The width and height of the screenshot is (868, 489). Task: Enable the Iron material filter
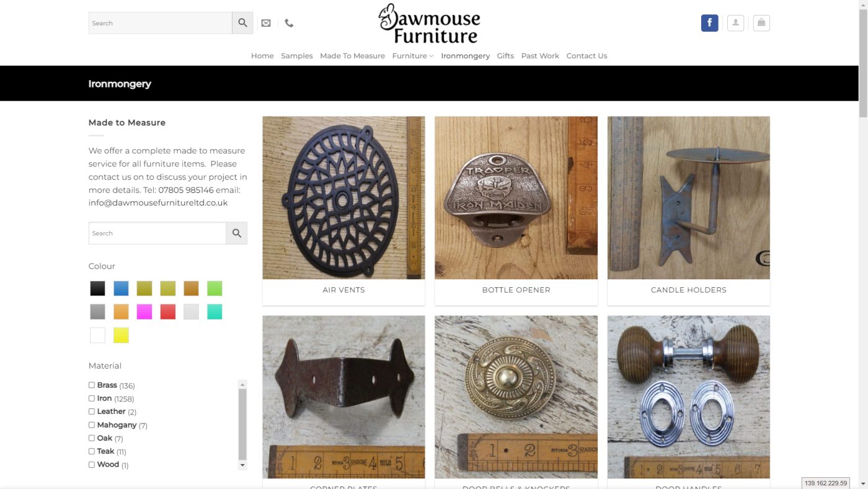pyautogui.click(x=92, y=398)
